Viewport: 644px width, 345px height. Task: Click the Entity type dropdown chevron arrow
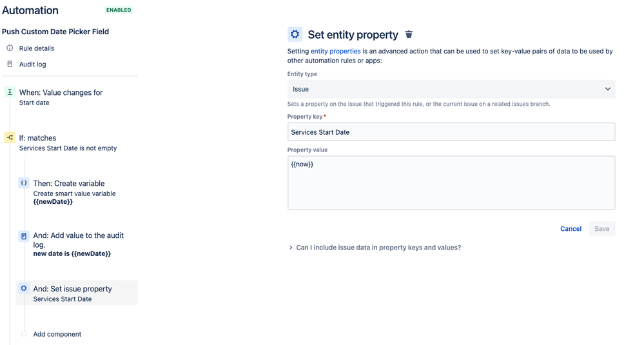pyautogui.click(x=607, y=89)
